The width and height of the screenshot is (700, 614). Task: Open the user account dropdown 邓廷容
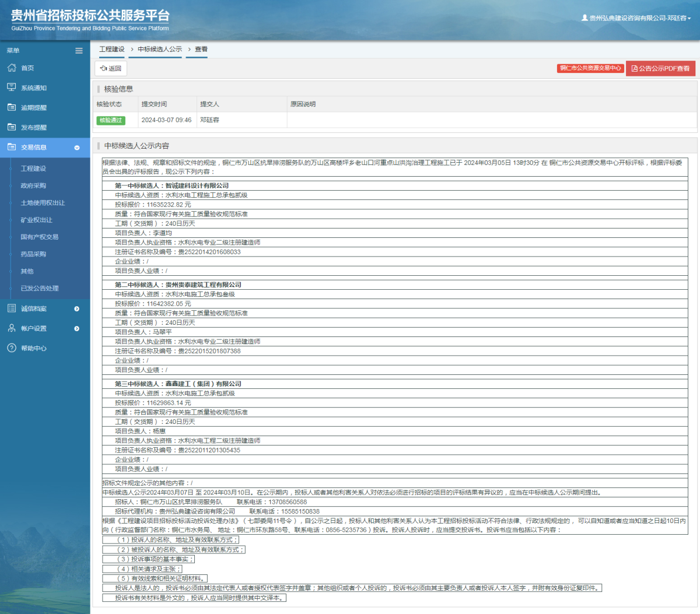[636, 18]
